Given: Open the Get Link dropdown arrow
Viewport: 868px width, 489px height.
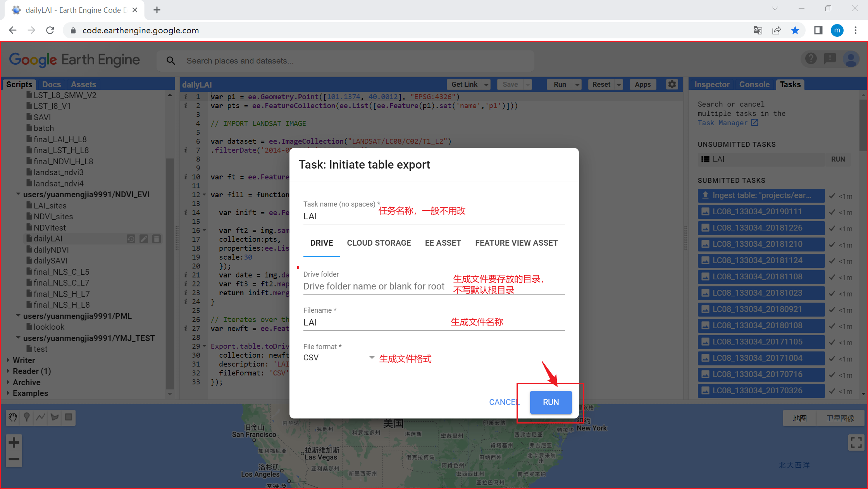Looking at the screenshot, I should 486,85.
